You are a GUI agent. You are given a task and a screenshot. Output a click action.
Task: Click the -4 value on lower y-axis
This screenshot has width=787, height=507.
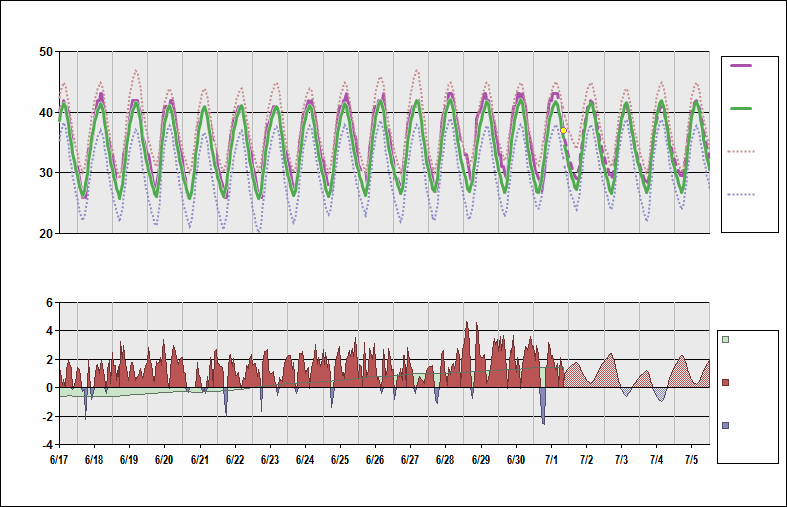pyautogui.click(x=48, y=445)
